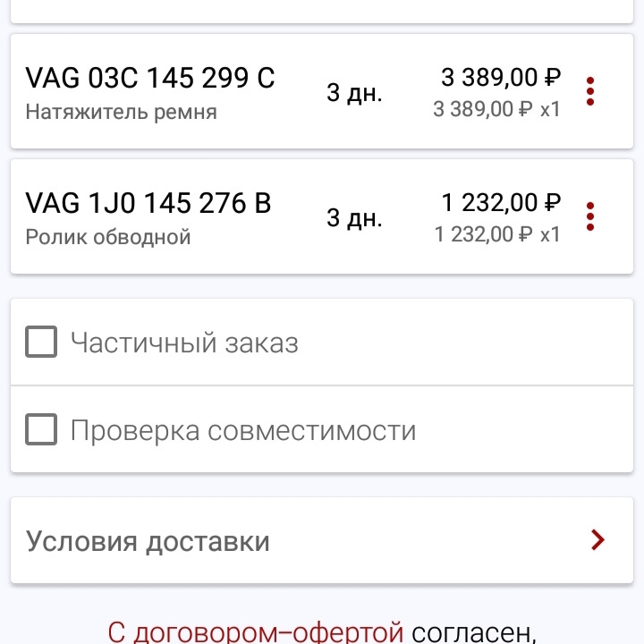Tap the x1 quantity under 1 232,00 ₽

coord(550,234)
